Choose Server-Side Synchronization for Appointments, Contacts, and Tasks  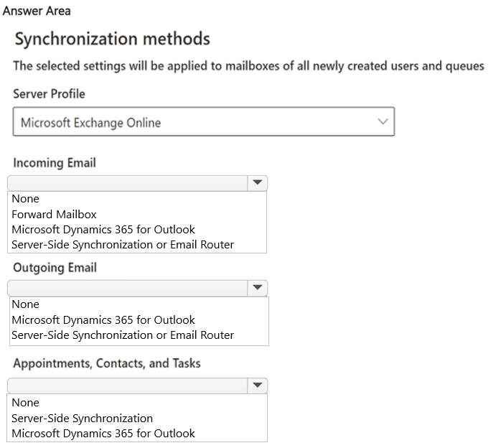click(82, 419)
